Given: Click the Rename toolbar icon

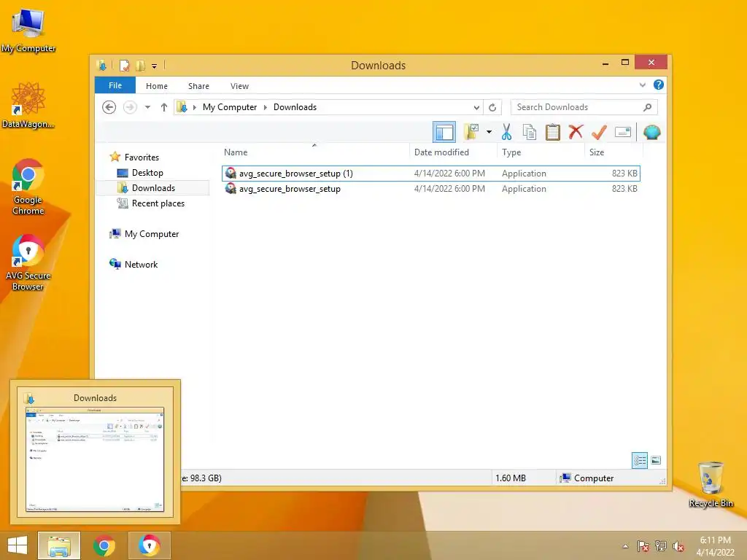Looking at the screenshot, I should [x=623, y=132].
